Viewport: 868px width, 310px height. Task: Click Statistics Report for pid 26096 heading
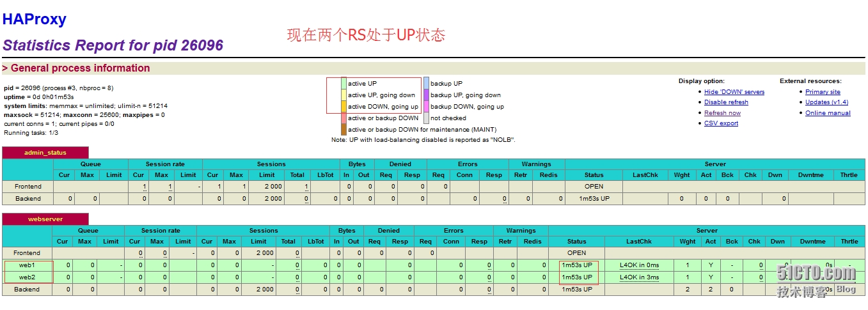[113, 45]
